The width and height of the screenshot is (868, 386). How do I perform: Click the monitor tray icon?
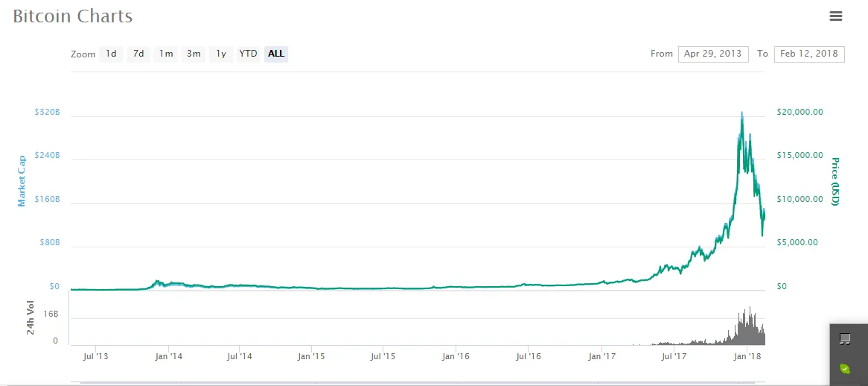844,339
